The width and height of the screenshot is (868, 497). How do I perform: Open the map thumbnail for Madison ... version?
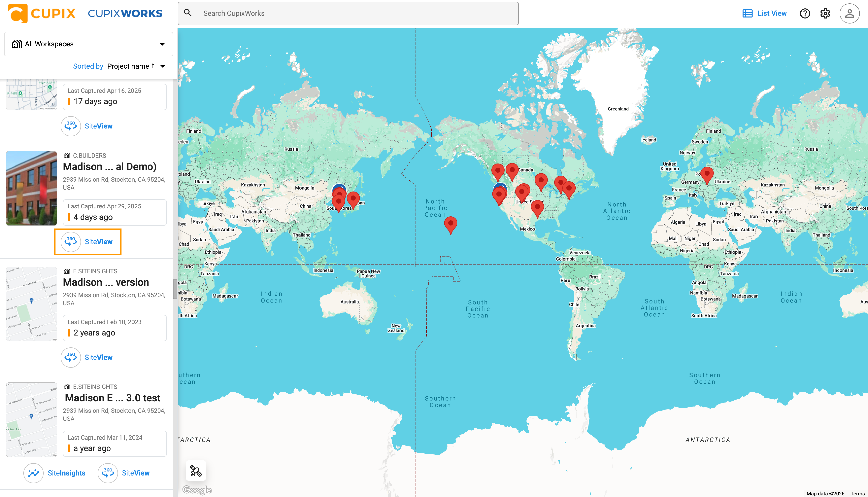pyautogui.click(x=31, y=304)
